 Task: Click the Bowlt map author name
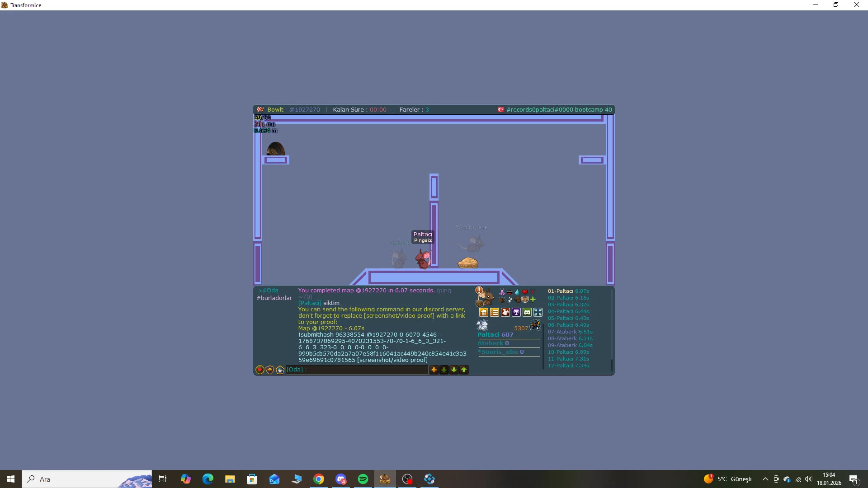[x=275, y=110]
